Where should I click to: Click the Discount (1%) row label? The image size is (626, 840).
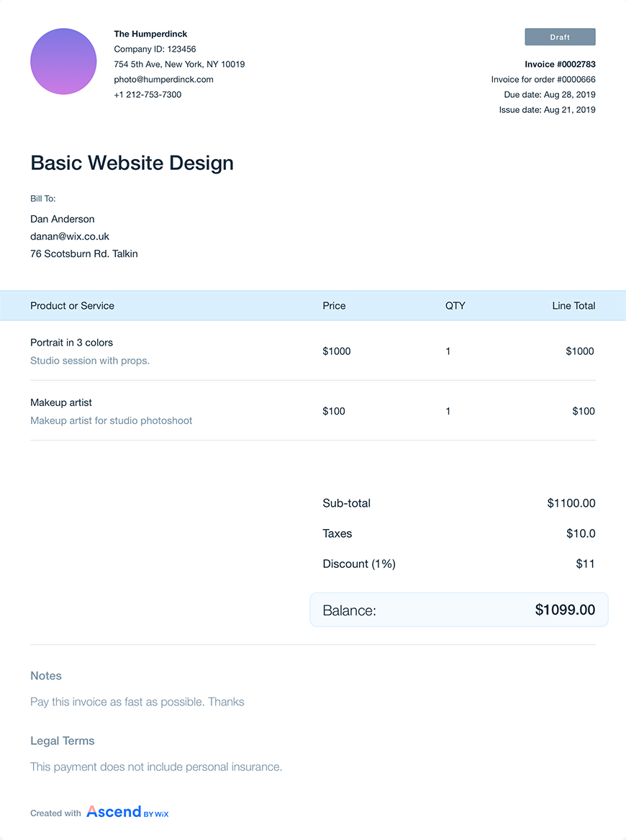tap(359, 564)
